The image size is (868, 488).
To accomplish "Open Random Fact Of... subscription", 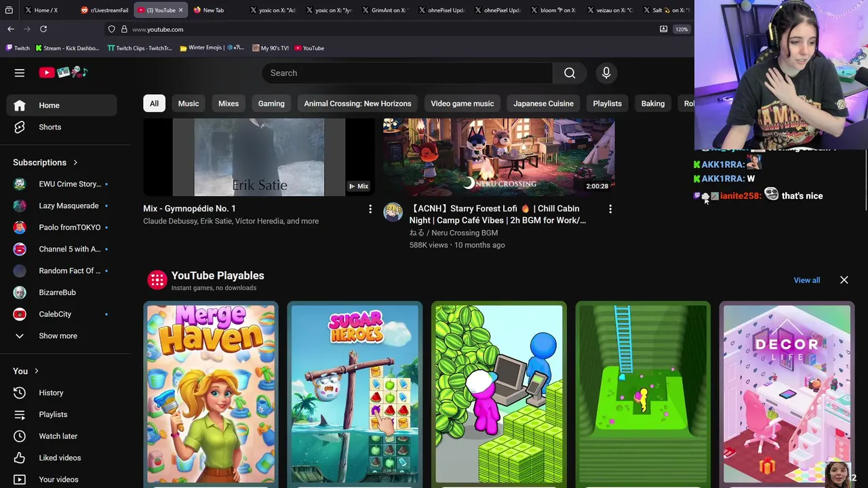I will pos(62,270).
